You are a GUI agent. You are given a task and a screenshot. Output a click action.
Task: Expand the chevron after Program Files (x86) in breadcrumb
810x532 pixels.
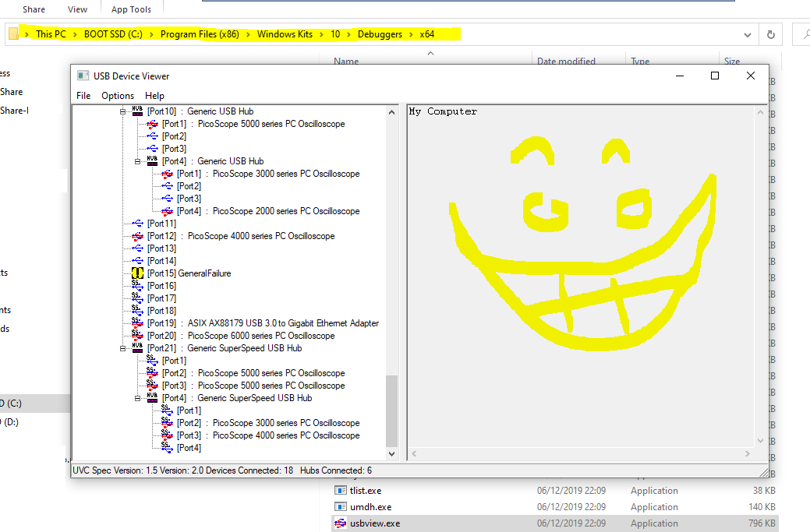(x=248, y=34)
